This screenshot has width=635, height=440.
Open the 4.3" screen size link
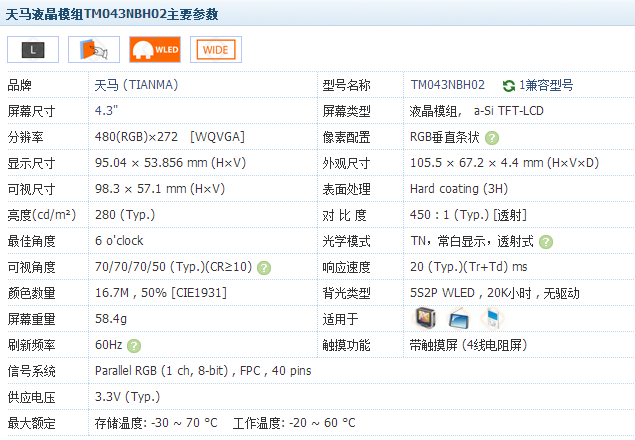106,111
